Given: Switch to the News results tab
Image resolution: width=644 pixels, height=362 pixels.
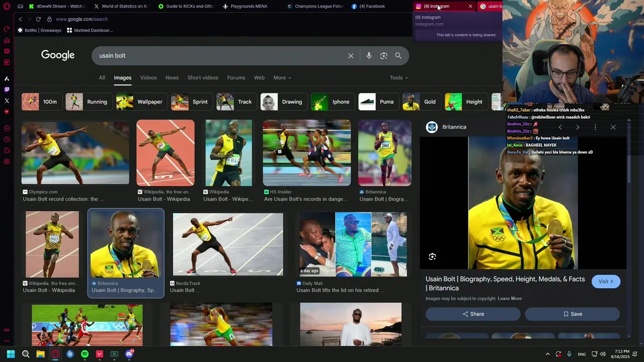Looking at the screenshot, I should click(x=172, y=78).
